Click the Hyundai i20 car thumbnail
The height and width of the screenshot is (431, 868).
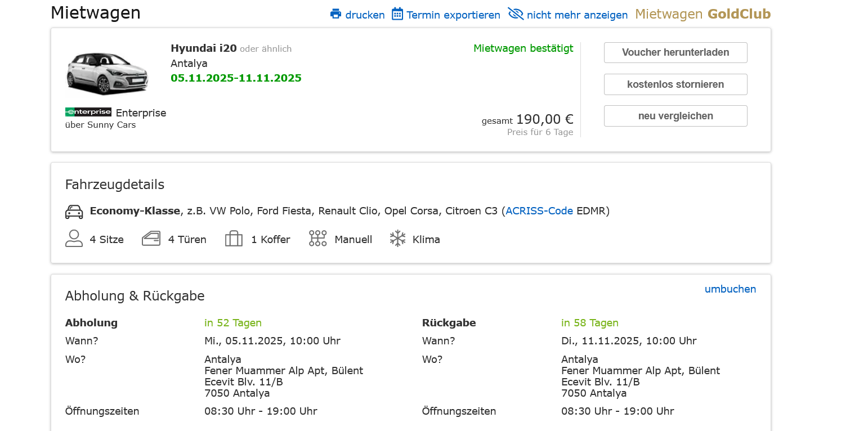tap(108, 72)
